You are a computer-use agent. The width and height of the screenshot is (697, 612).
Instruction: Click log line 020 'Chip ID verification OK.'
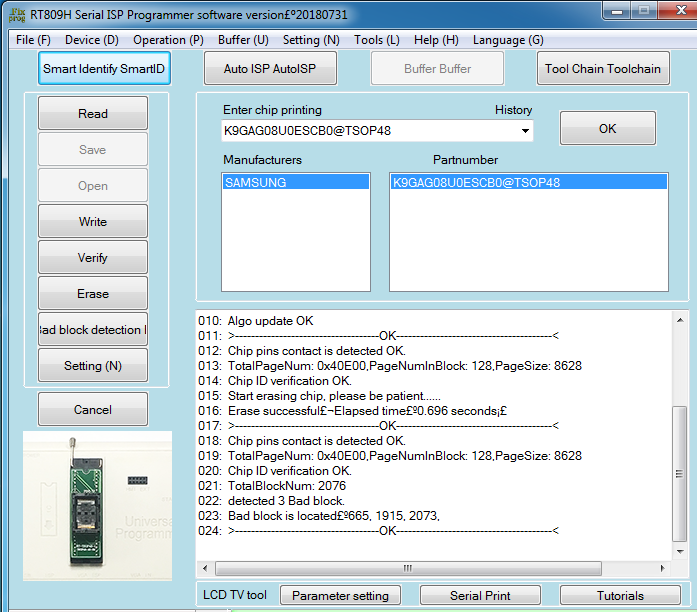coord(275,471)
